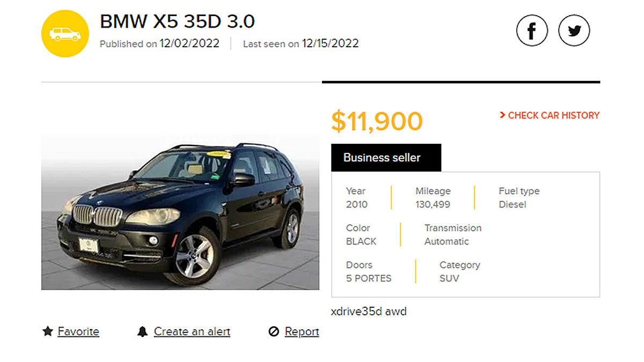
Task: Share listing via Twitter icon
Action: point(574,31)
